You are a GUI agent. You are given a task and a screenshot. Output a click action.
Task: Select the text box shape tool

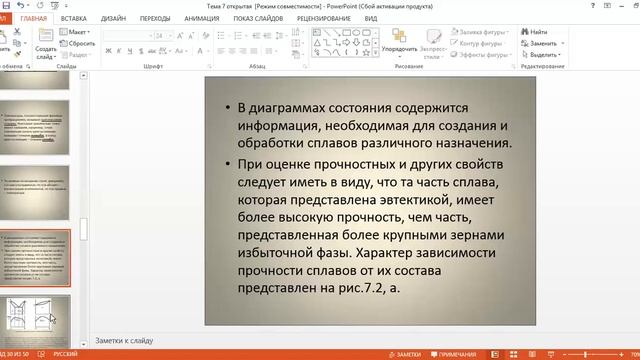coord(317,33)
